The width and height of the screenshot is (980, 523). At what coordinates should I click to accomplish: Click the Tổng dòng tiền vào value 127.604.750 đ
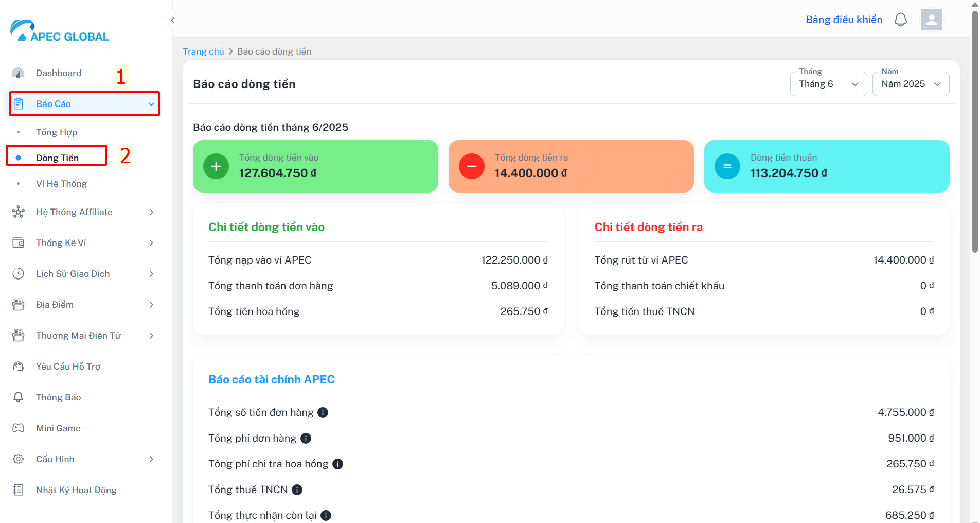(278, 173)
